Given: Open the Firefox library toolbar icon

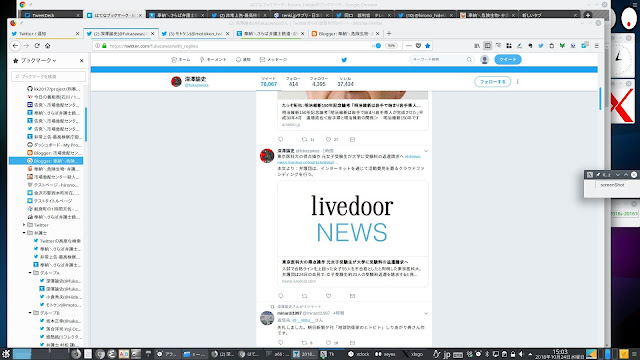Looking at the screenshot, I should point(477,46).
